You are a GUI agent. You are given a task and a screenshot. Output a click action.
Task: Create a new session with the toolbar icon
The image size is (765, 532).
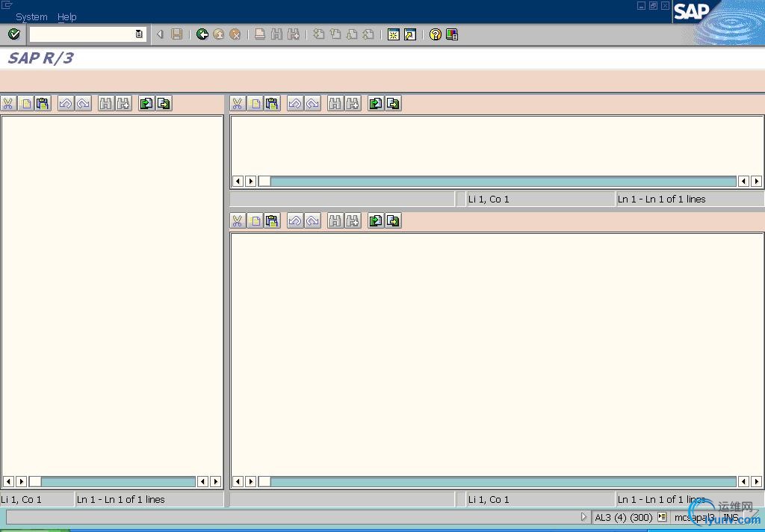tap(393, 34)
